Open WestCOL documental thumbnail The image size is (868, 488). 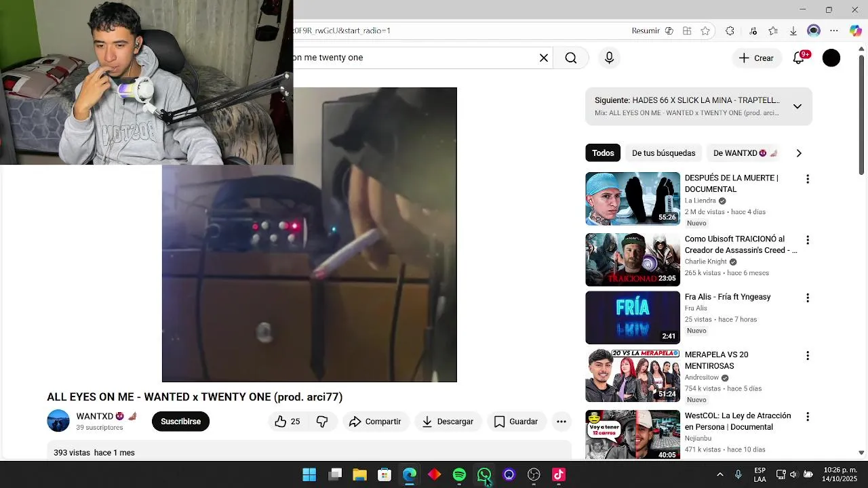tap(633, 434)
